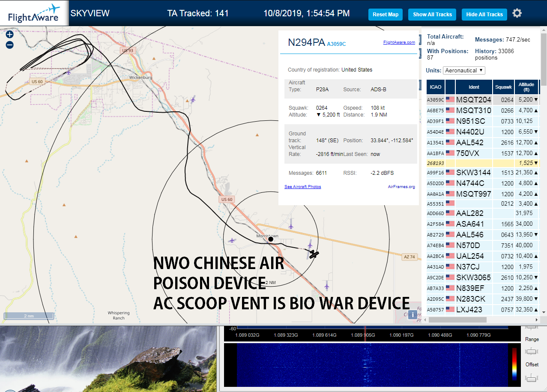
Task: Select the N37CJ row
Action: tap(482, 266)
